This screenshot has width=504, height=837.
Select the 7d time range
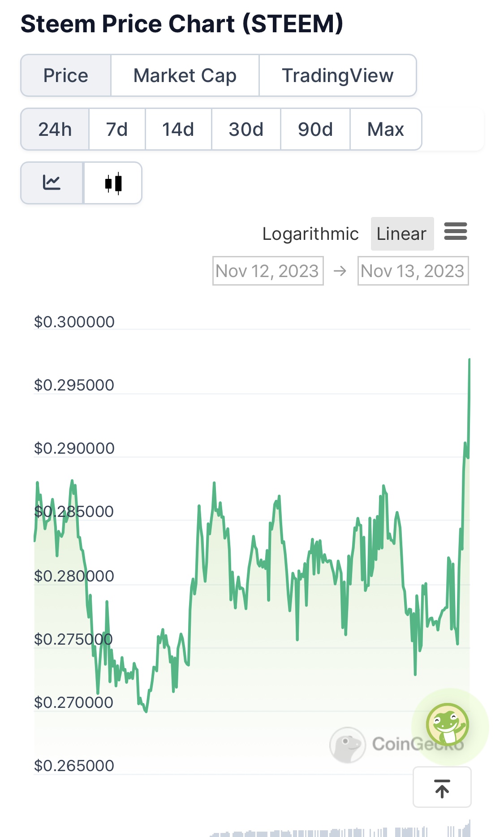point(117,129)
